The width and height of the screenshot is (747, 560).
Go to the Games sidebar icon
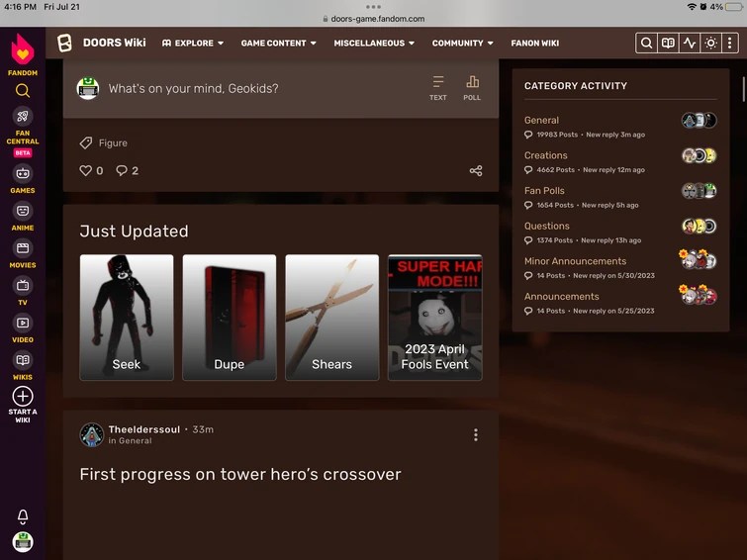(x=23, y=173)
